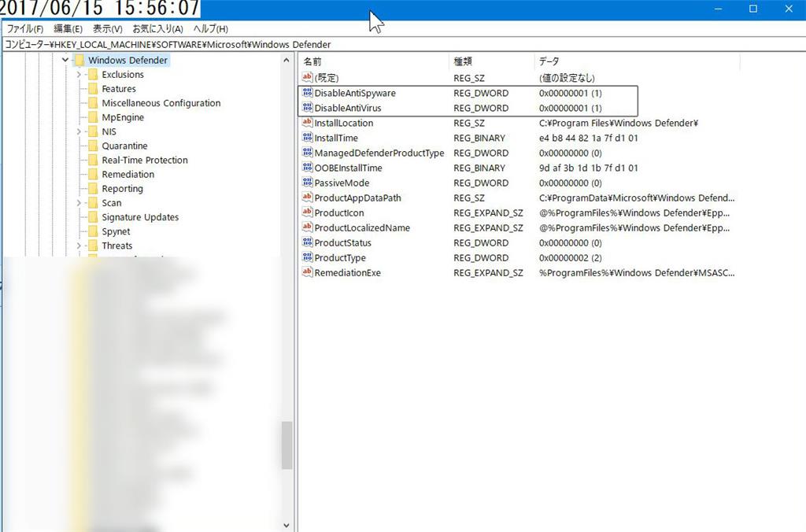Click the PassiveMode DWORD value icon
This screenshot has width=806, height=532.
click(308, 183)
